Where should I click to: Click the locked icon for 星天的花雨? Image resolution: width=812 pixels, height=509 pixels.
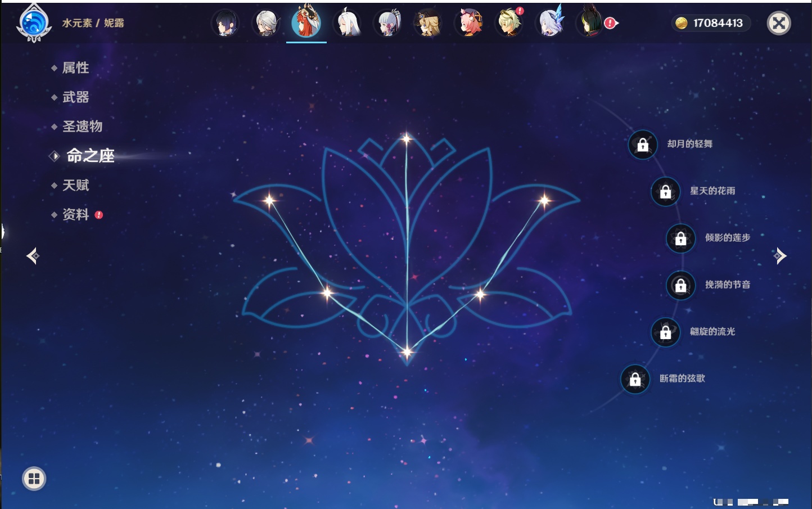[x=665, y=191]
